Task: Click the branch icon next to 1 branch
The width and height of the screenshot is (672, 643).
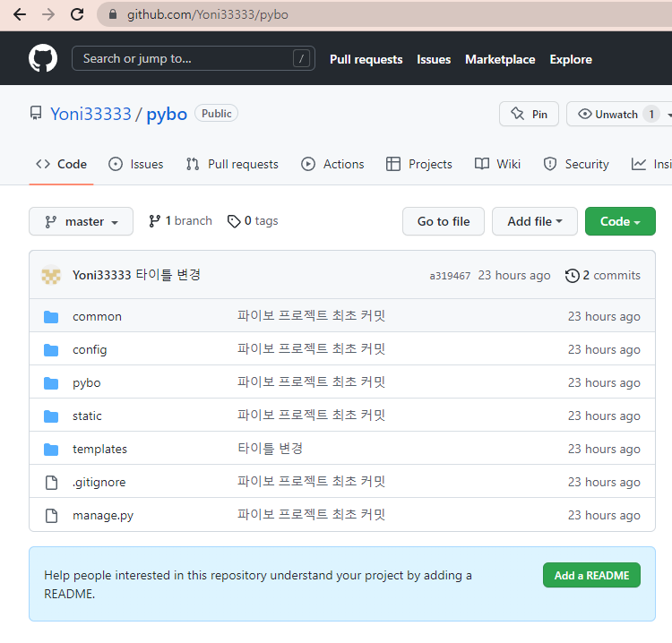Action: pyautogui.click(x=154, y=221)
